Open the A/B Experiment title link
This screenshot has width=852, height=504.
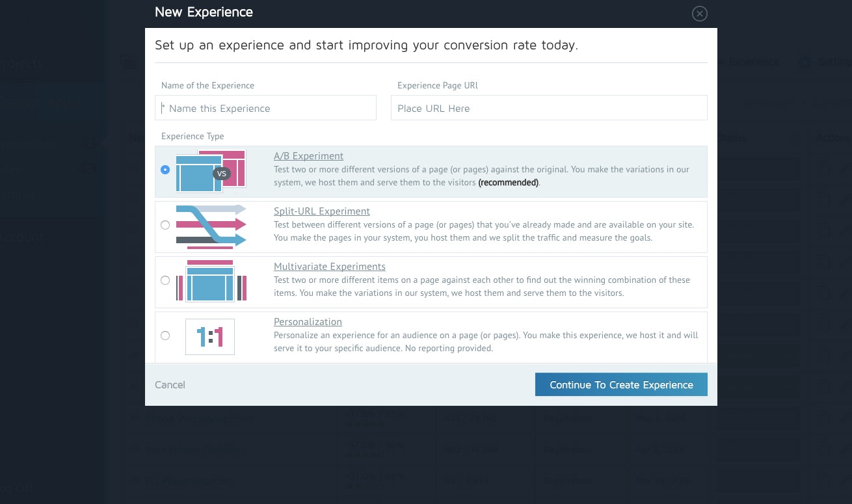point(308,156)
